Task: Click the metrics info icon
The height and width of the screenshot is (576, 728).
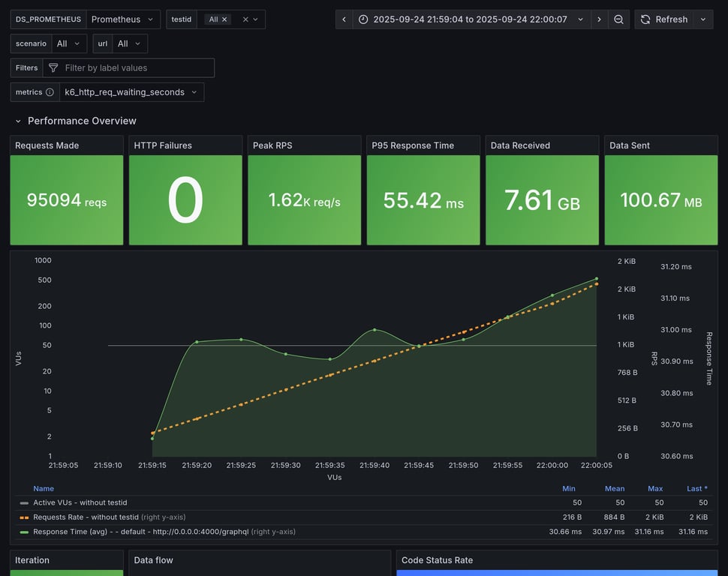Action: point(50,92)
